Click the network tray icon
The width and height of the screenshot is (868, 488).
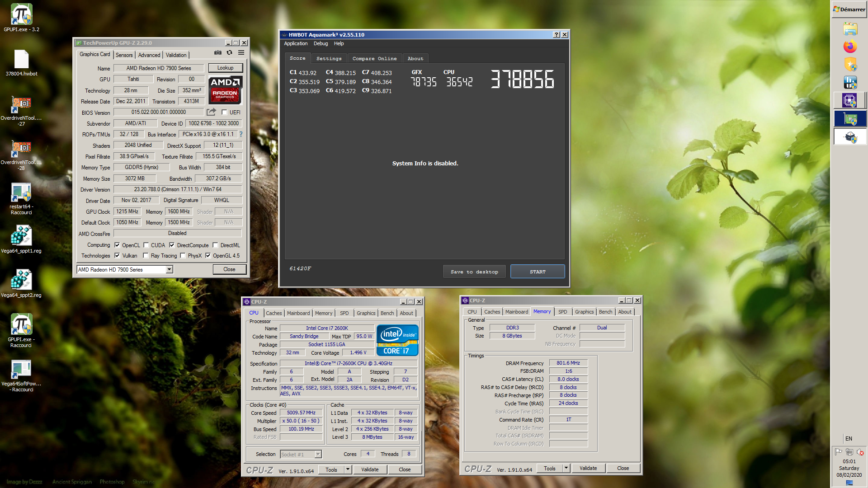point(849,452)
